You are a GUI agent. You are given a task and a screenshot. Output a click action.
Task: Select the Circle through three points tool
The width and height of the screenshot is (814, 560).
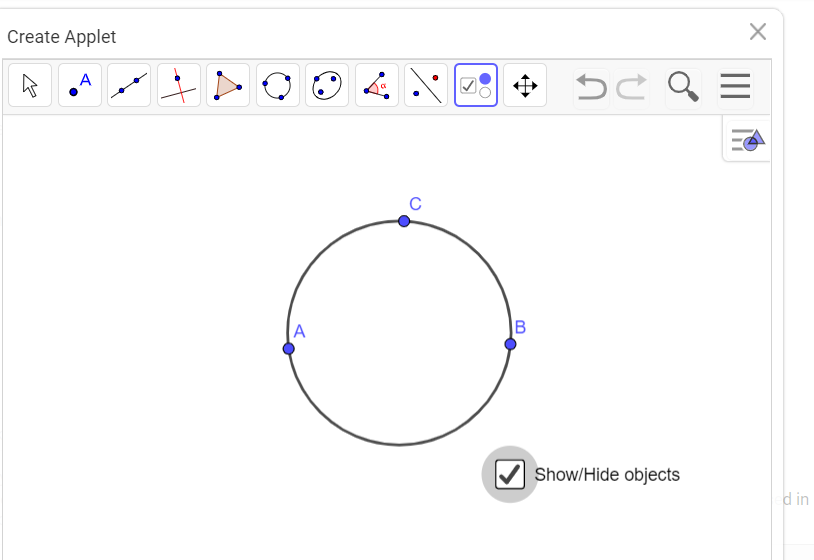pyautogui.click(x=278, y=85)
